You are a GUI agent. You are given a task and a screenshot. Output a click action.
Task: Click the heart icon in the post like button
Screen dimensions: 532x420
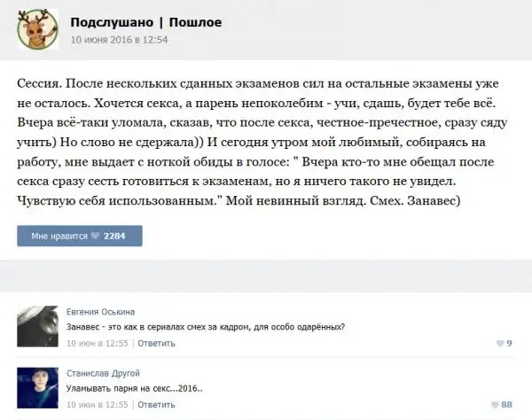(97, 237)
